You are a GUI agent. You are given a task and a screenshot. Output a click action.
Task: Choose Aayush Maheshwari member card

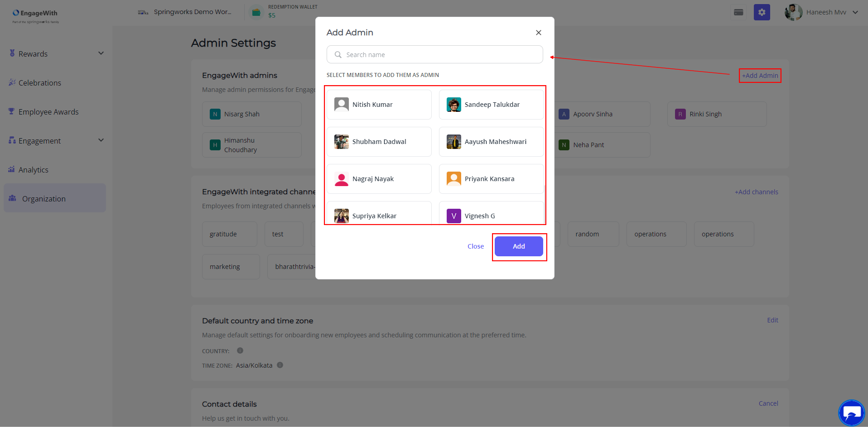[491, 142]
